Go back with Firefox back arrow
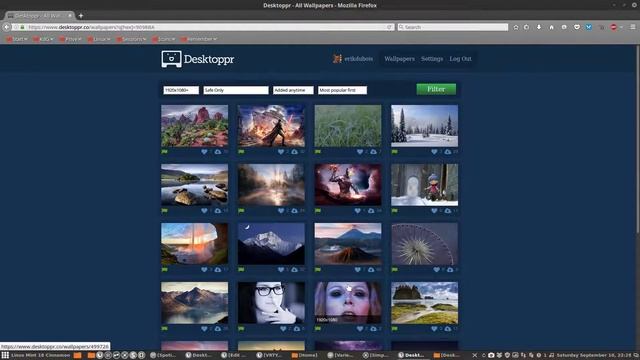 [x=7, y=27]
